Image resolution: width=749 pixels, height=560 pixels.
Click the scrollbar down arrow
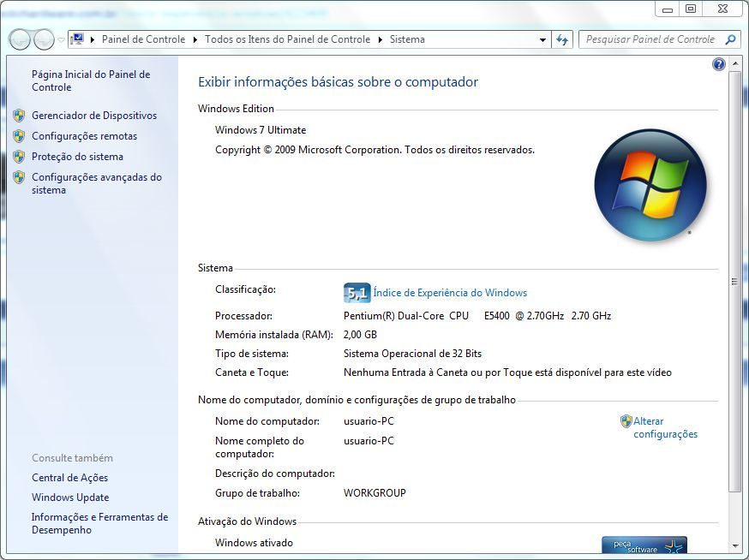tap(734, 545)
